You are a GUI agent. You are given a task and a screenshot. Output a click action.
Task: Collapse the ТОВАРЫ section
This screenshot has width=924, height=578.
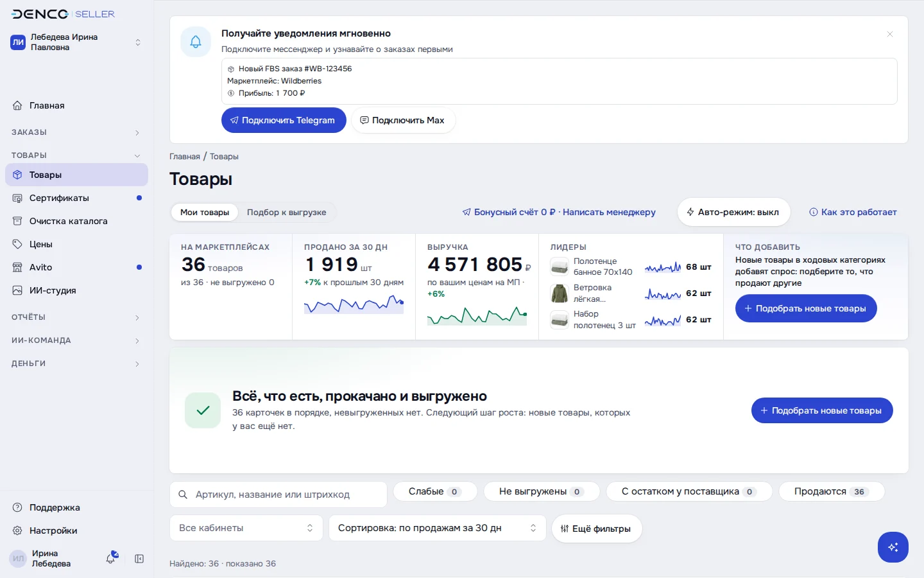pos(76,155)
